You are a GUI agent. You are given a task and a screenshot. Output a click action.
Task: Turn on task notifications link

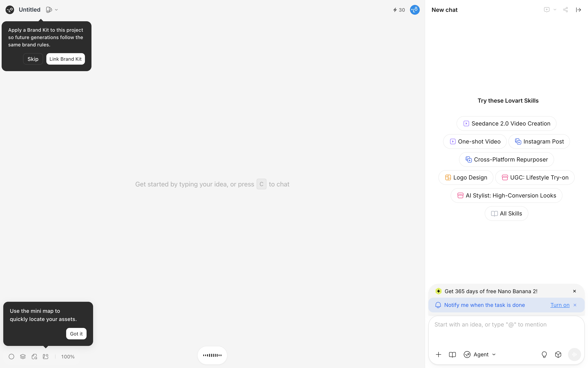[560, 305]
